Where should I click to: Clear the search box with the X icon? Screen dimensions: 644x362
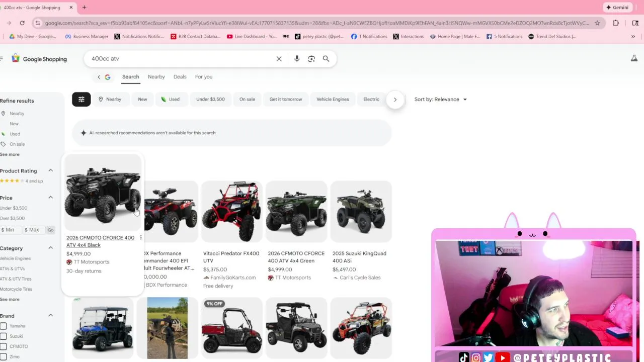pyautogui.click(x=279, y=59)
